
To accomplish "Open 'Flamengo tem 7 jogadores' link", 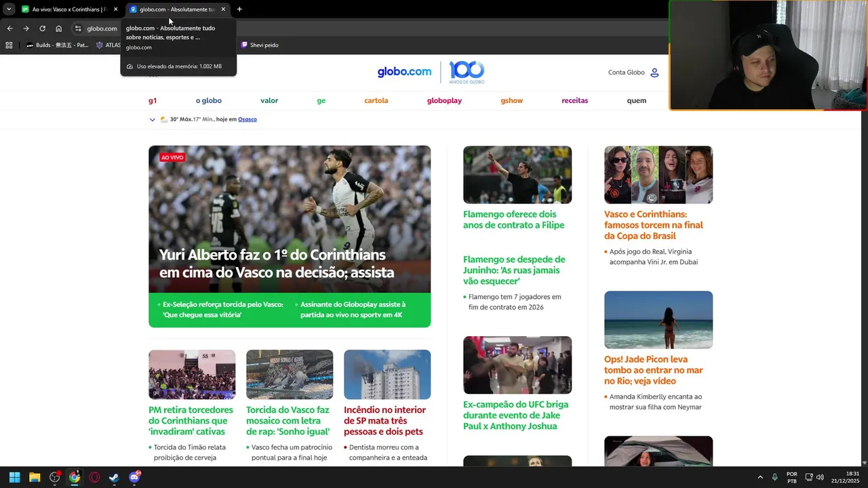I will coord(515,302).
